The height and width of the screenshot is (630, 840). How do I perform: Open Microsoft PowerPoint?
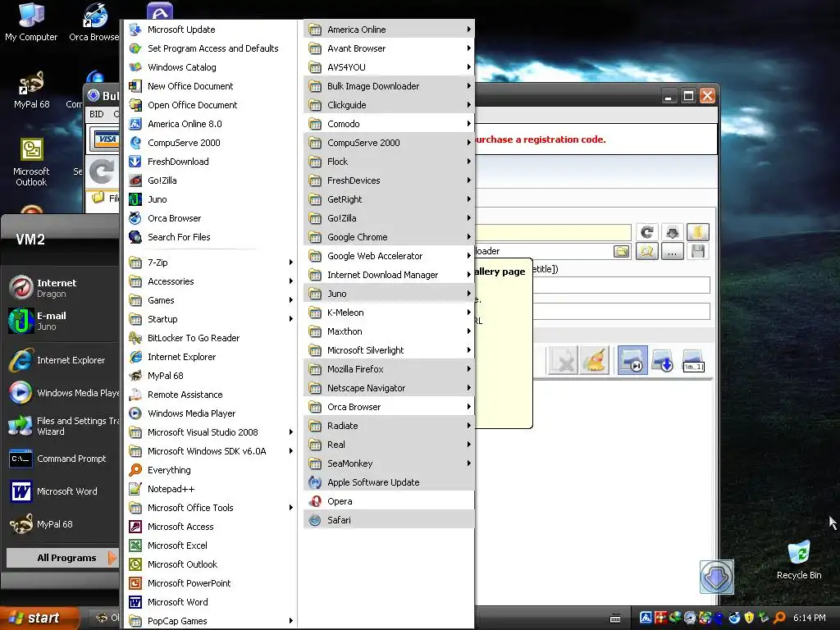click(210, 583)
